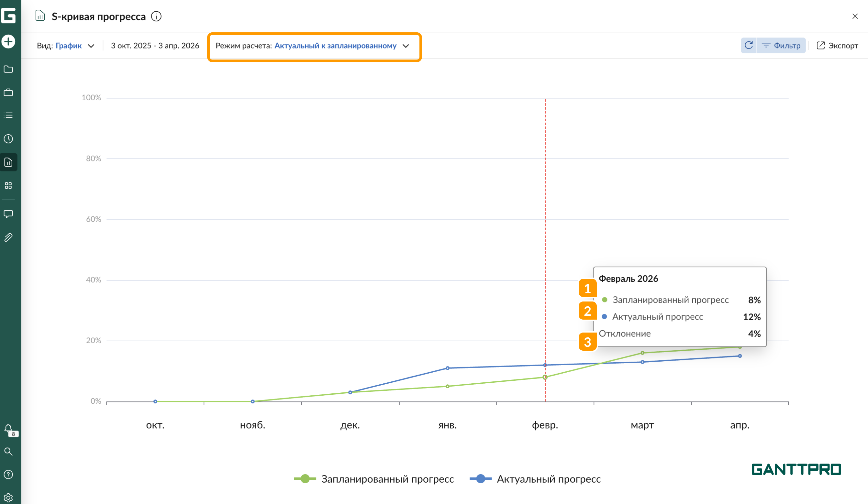Expand the Вид: График dropdown
The width and height of the screenshot is (868, 504).
point(65,46)
